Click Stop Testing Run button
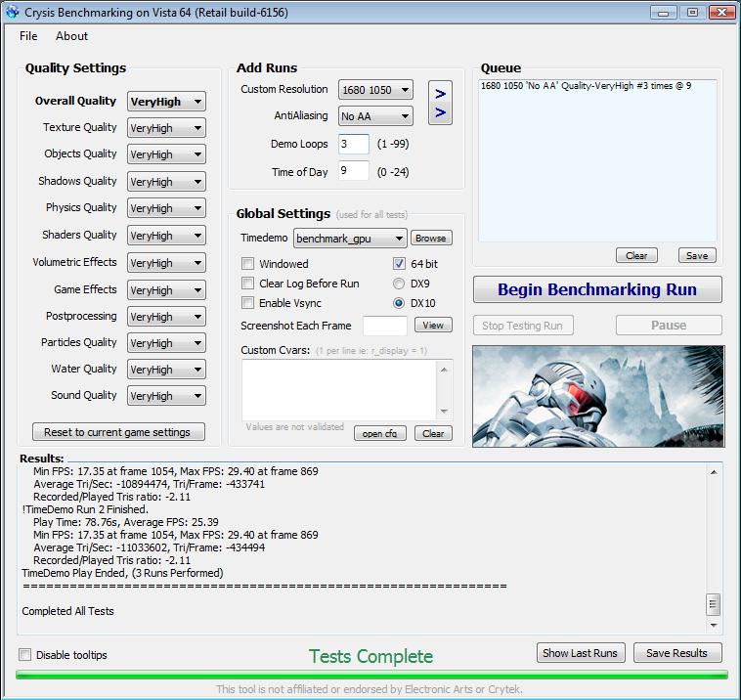This screenshot has height=700, width=741. pyautogui.click(x=523, y=326)
